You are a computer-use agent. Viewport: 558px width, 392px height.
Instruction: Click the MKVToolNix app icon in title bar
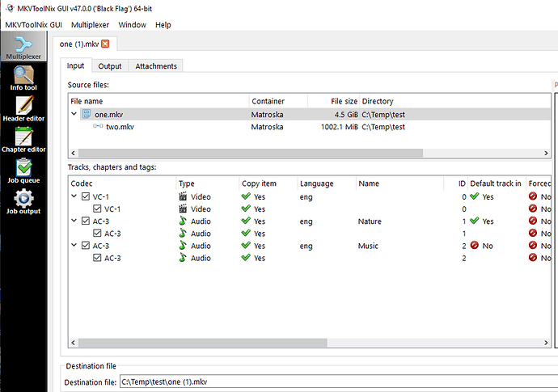[x=11, y=8]
